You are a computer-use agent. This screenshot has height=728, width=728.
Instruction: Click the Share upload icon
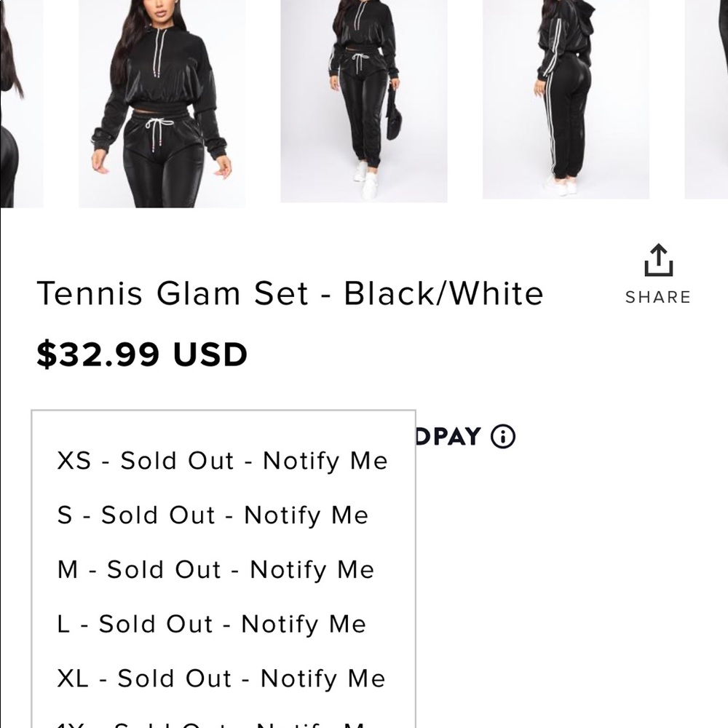coord(657,260)
